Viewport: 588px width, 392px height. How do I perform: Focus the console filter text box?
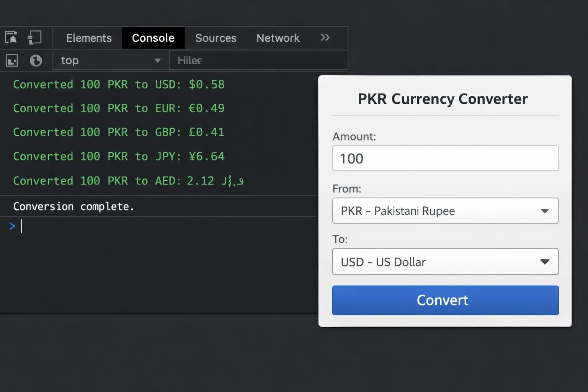(258, 60)
